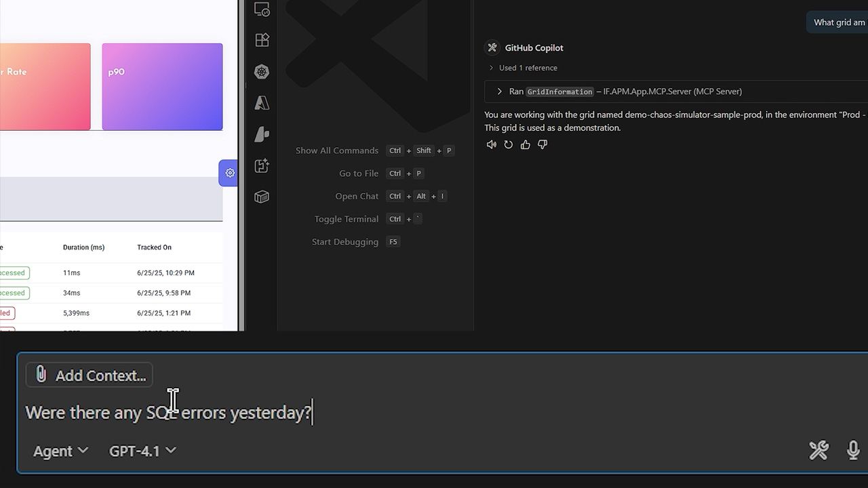This screenshot has height=488, width=868.
Task: Click the Add Context button in the chat
Action: coord(89,375)
